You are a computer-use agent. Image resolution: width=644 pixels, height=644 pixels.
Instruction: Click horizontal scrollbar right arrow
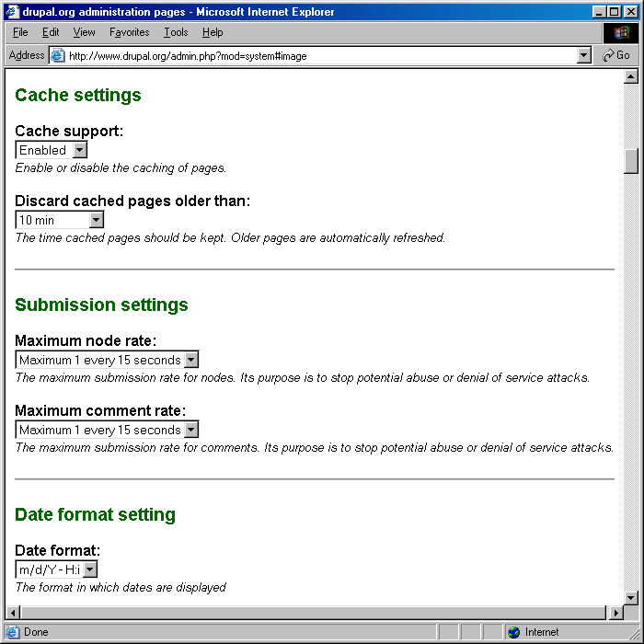tap(615, 613)
